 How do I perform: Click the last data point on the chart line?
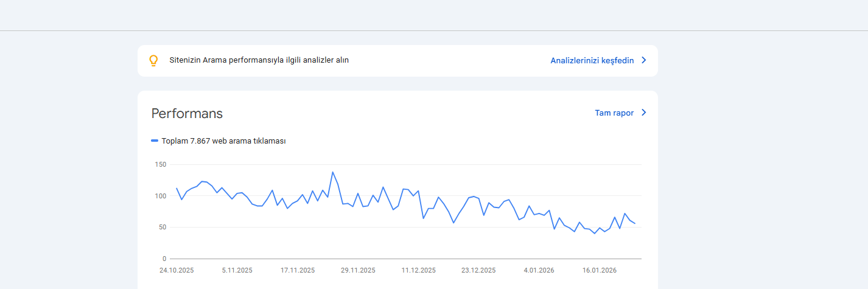tap(635, 223)
